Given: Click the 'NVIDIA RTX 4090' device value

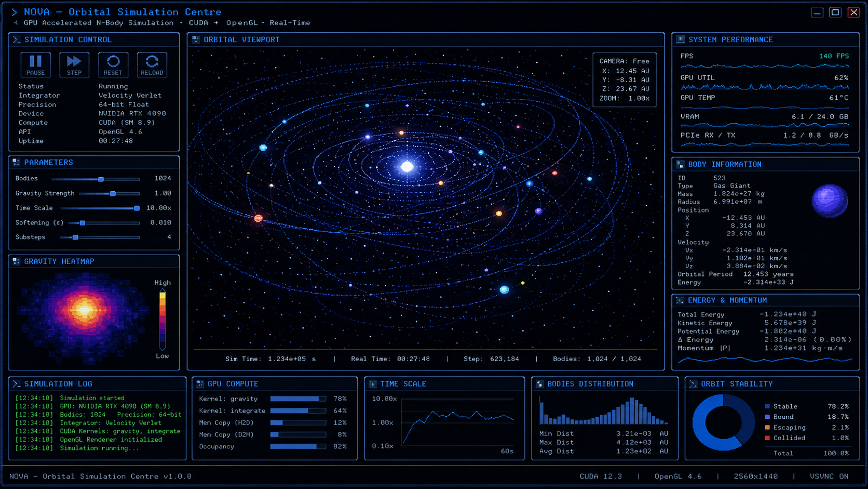Looking at the screenshot, I should click(132, 113).
